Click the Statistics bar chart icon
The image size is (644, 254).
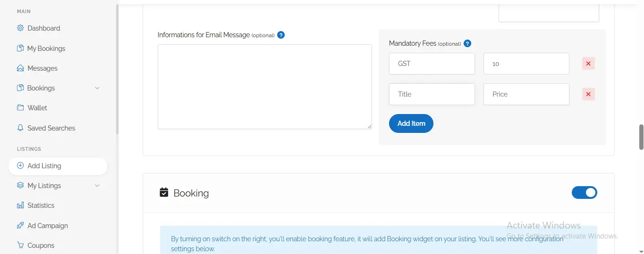[x=20, y=205]
